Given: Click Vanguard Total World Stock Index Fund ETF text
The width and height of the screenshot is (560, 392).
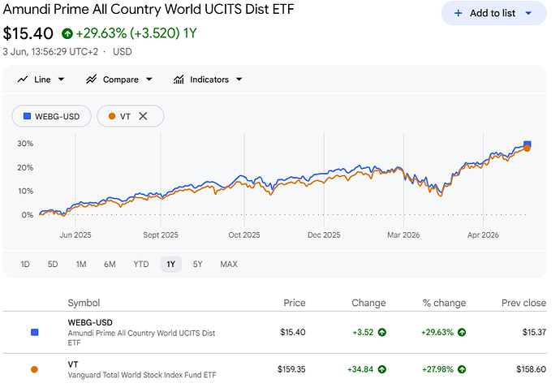Looking at the screenshot, I should click(x=142, y=375).
